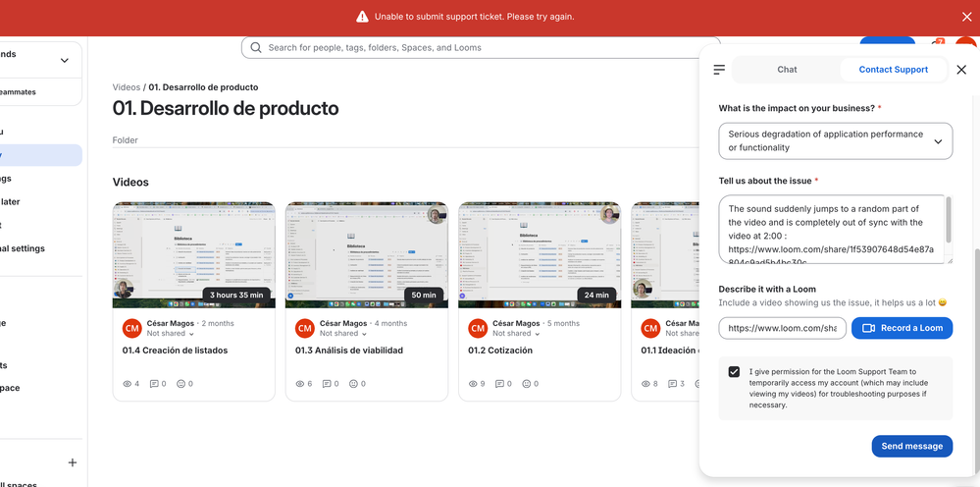Click CM avatar on the 01.1 Ideación card
Viewport: 980px width, 487px height.
pos(650,328)
